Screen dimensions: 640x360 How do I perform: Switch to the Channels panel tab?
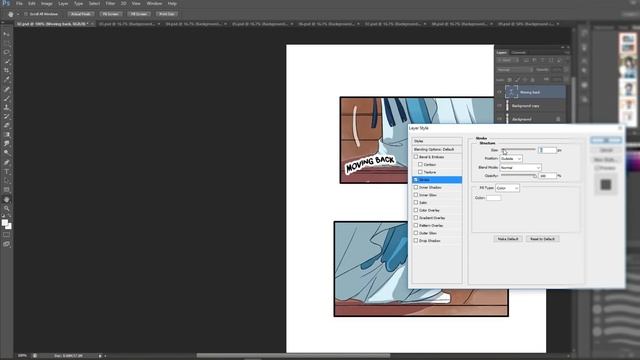(x=519, y=53)
